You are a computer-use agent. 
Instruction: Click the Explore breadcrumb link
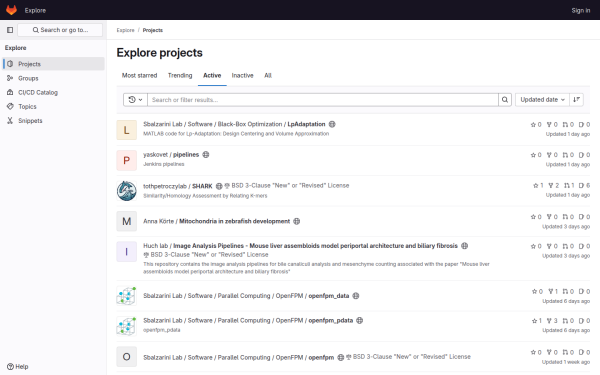[x=126, y=30]
